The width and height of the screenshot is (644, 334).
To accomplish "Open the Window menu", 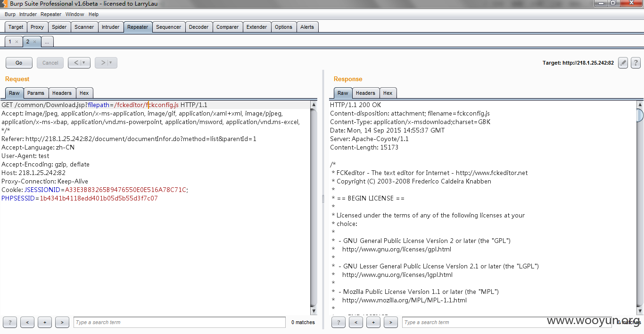I will 74,14.
